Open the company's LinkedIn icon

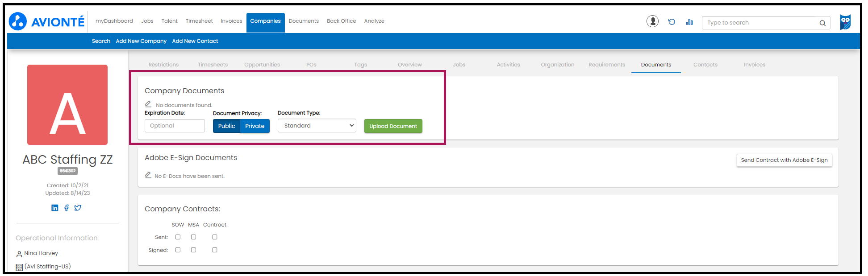54,208
